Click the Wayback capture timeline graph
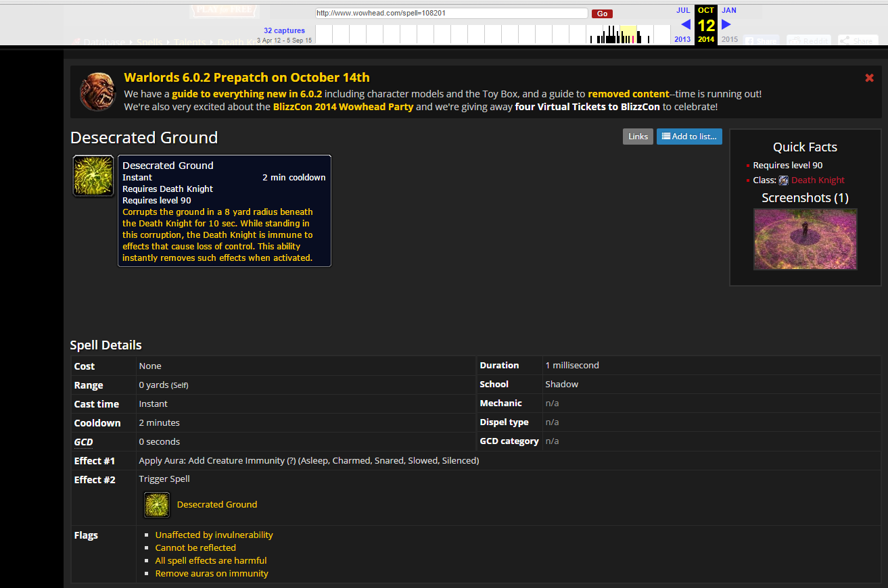This screenshot has height=588, width=888. (x=492, y=34)
